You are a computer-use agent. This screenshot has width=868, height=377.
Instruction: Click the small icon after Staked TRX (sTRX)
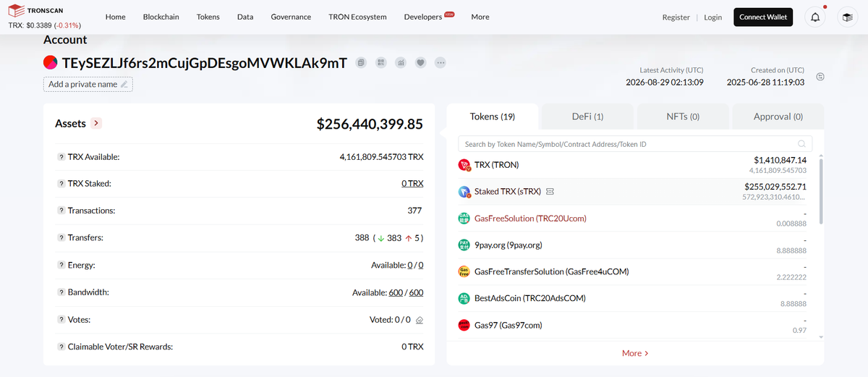point(550,192)
